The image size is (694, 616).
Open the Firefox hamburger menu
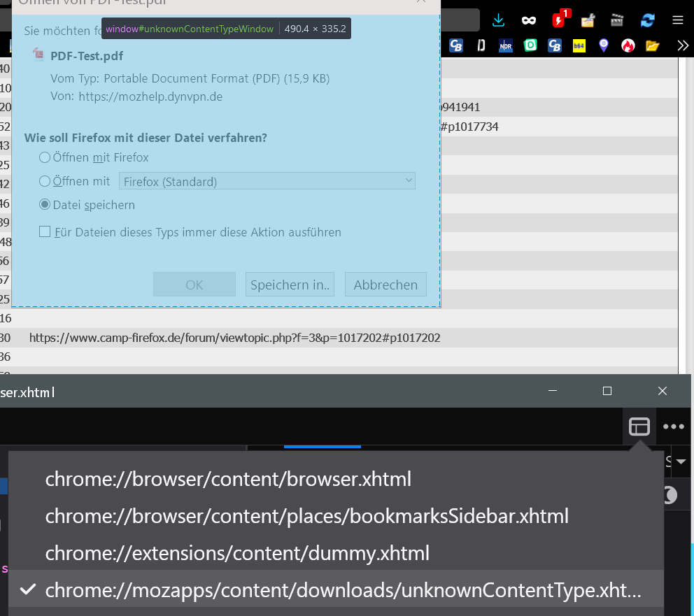coord(677,20)
